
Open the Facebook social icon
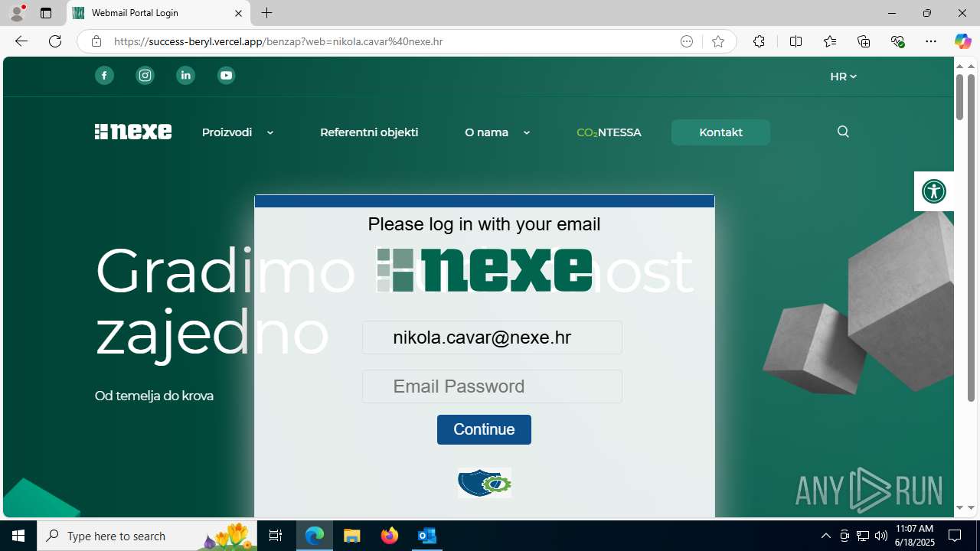[104, 75]
